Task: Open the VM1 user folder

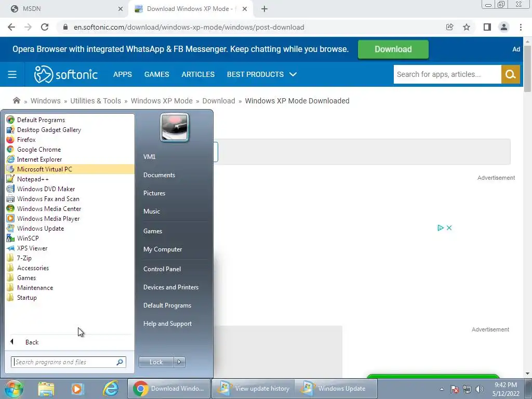Action: 149,157
